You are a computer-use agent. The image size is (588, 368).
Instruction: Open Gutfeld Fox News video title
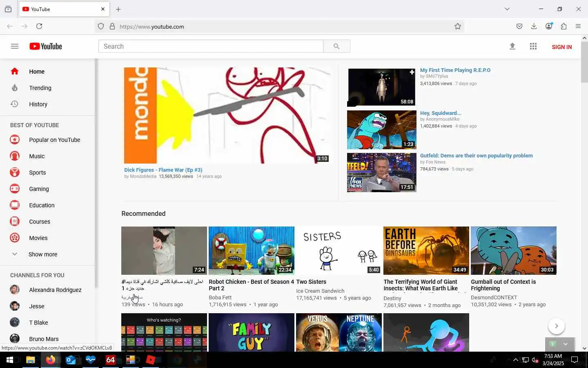point(477,156)
